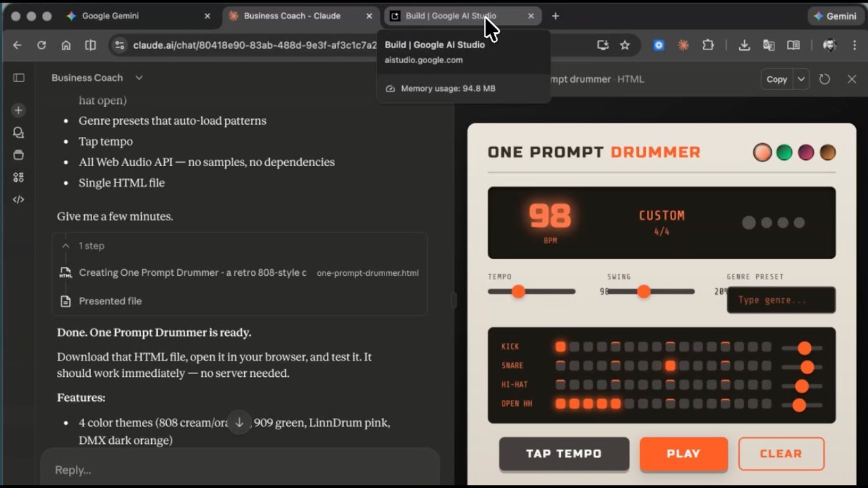Click the Presented file document icon
The width and height of the screenshot is (868, 488).
pyautogui.click(x=66, y=301)
